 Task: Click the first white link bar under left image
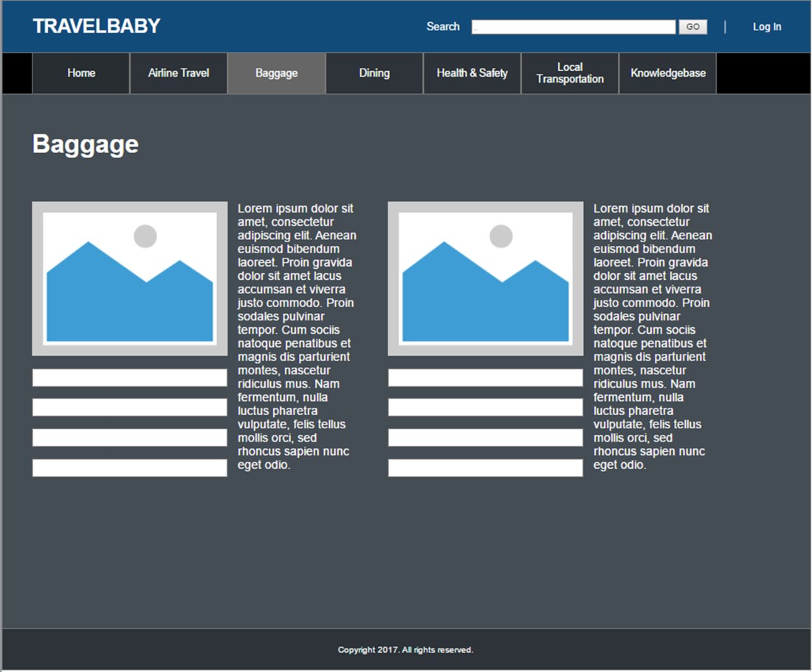(129, 377)
